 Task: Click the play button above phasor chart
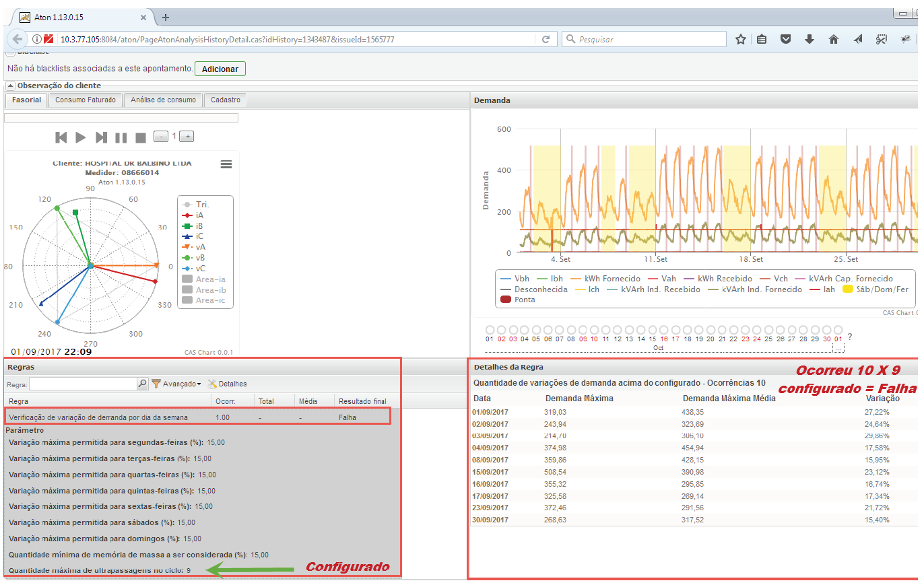click(81, 137)
